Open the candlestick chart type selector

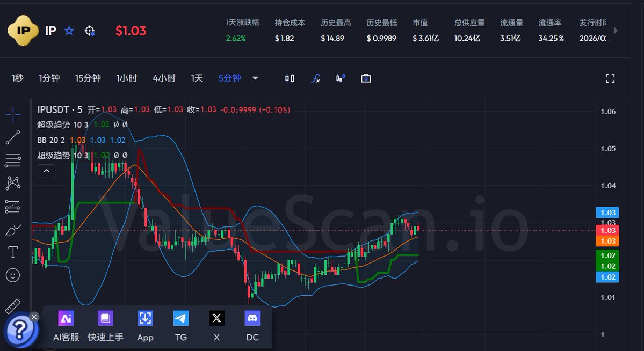pos(290,78)
